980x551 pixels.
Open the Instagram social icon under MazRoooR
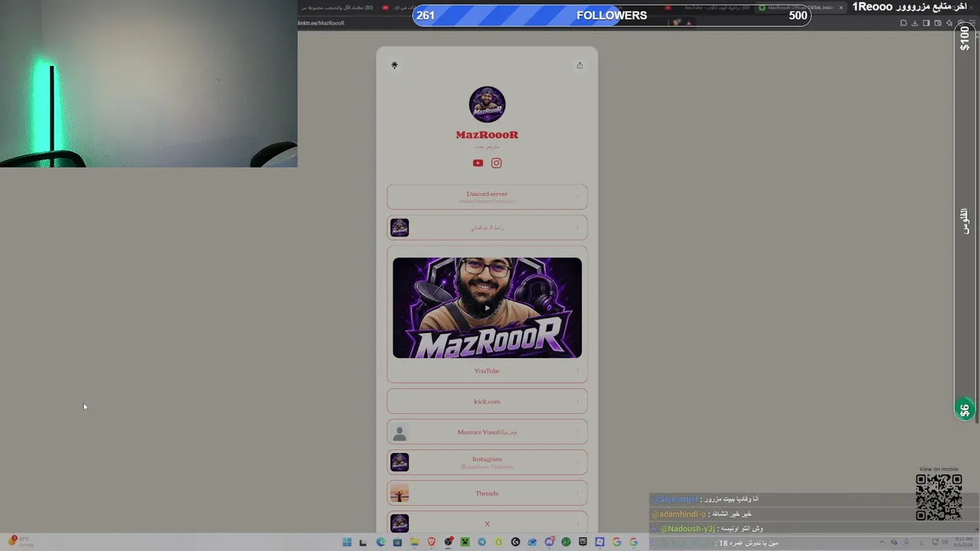[496, 163]
